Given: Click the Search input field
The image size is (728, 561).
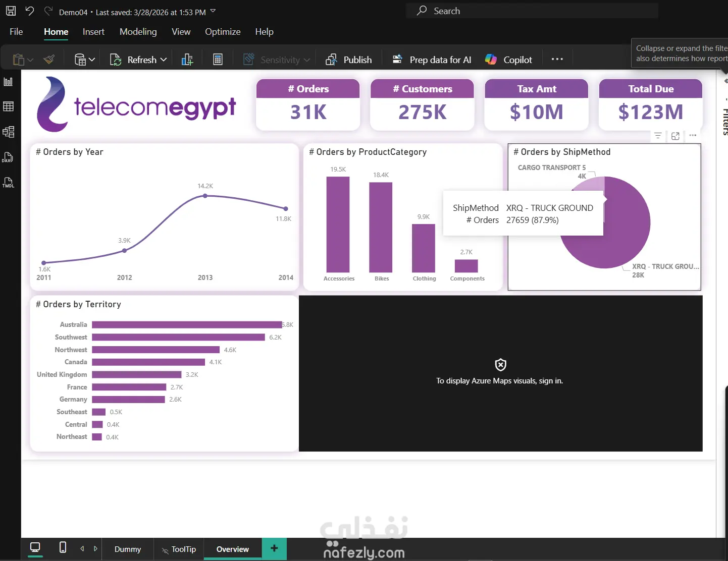Looking at the screenshot, I should 532,11.
